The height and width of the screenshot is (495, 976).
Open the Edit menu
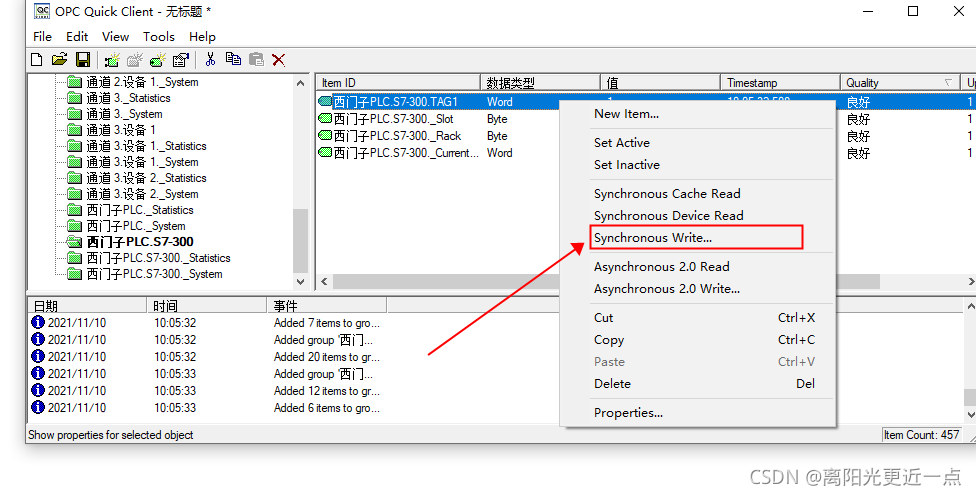77,37
